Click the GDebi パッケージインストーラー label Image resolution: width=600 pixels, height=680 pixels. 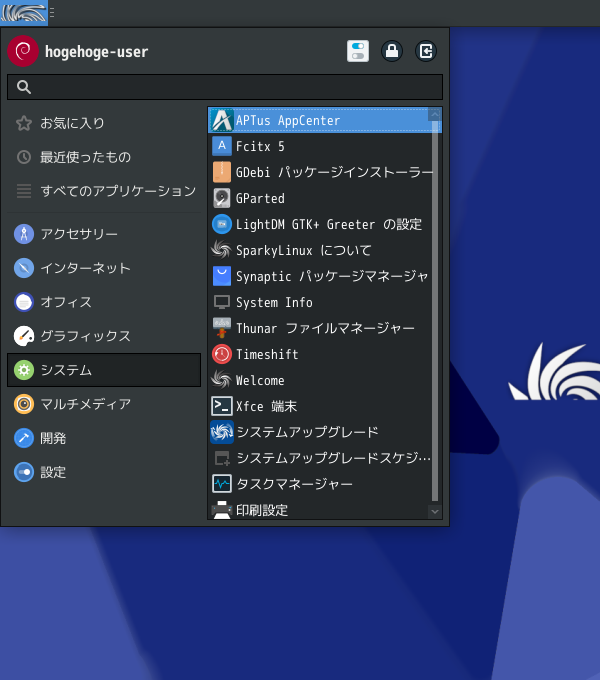coord(334,172)
